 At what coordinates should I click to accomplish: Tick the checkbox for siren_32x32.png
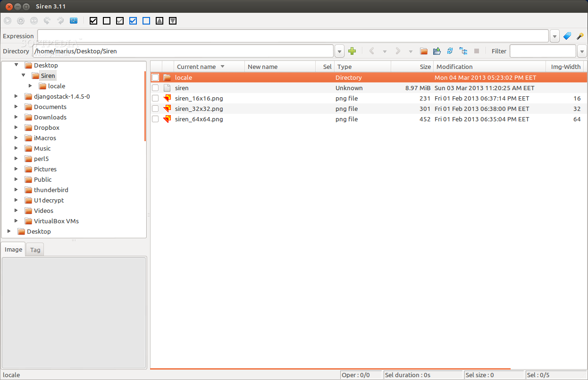pos(155,109)
